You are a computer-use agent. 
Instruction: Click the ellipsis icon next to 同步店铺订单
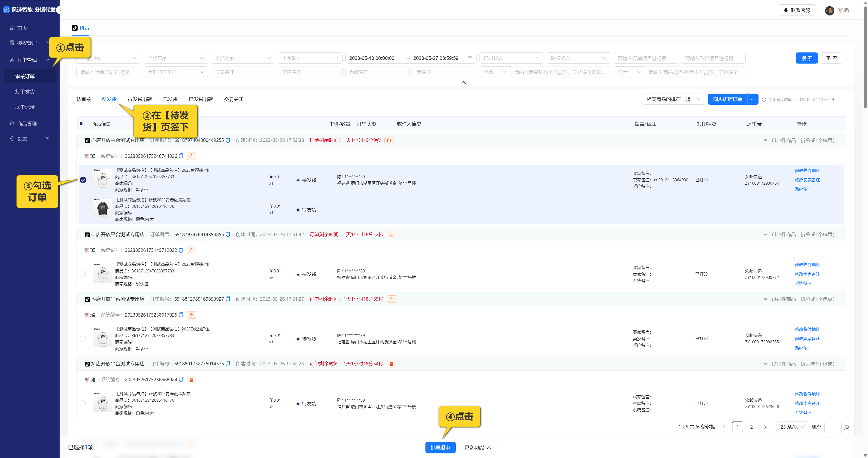[753, 99]
